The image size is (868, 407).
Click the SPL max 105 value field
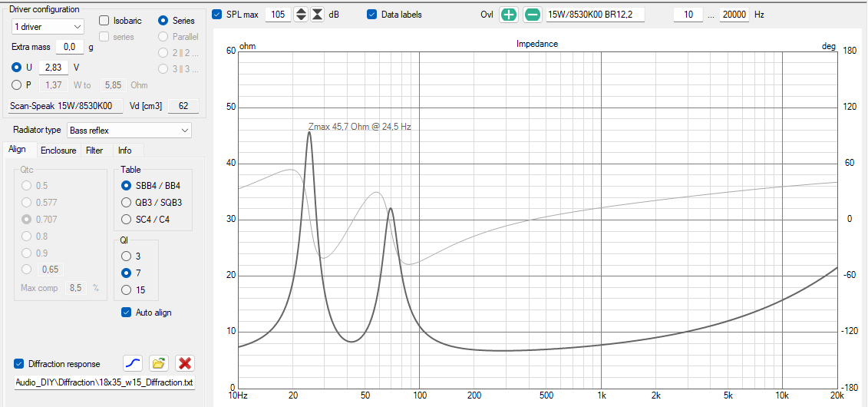[278, 15]
